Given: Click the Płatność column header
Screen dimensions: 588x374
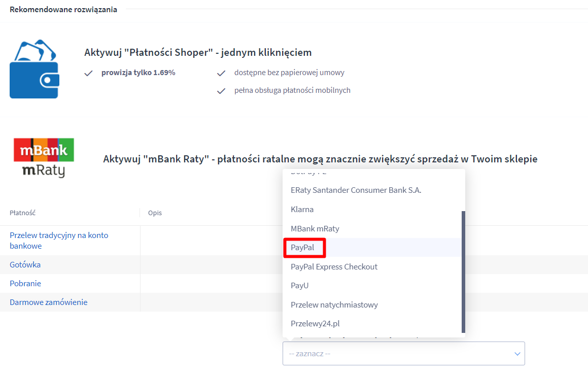Looking at the screenshot, I should (x=22, y=213).
